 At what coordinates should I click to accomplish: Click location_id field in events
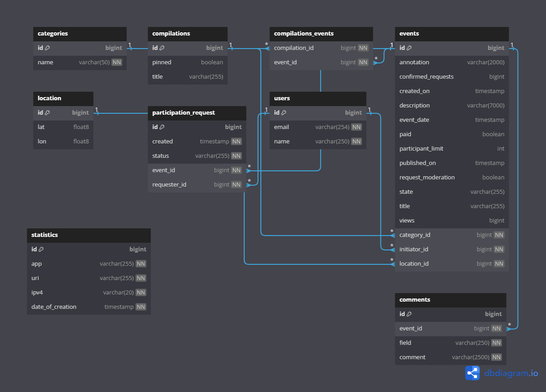coord(452,263)
